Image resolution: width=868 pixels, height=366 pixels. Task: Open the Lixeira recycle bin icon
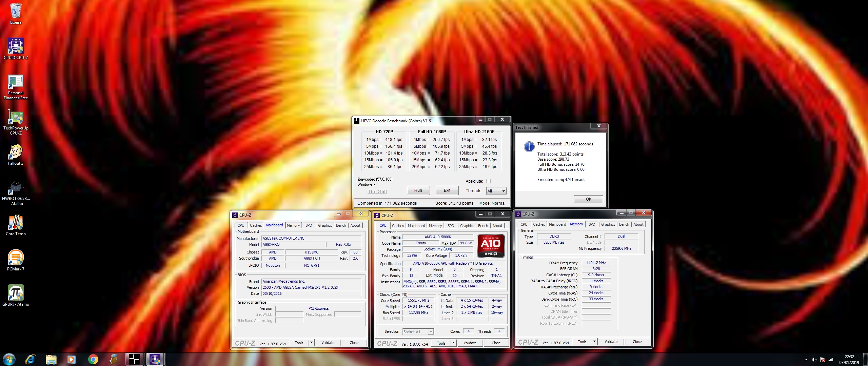tap(16, 14)
